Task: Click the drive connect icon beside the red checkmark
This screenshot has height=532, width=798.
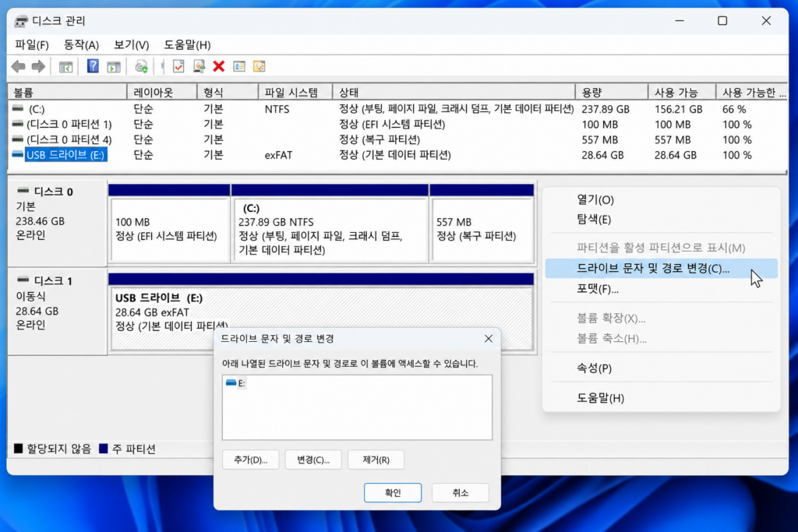Action: [x=199, y=66]
